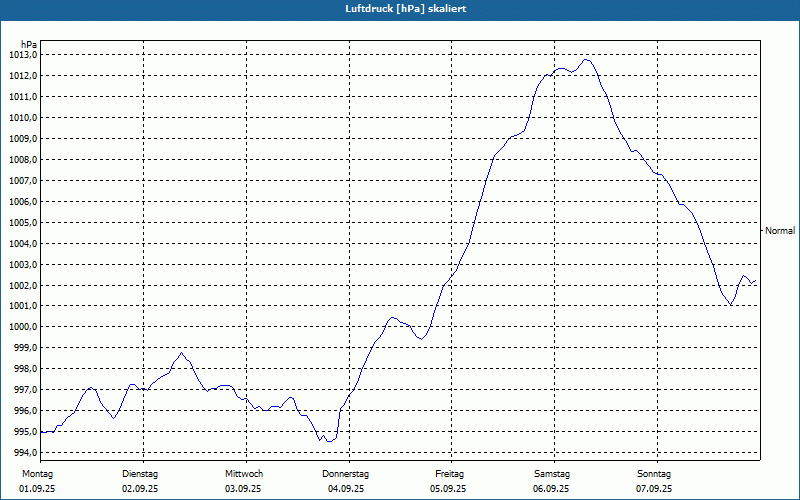Select the 1011,0 y-axis label

coord(22,96)
